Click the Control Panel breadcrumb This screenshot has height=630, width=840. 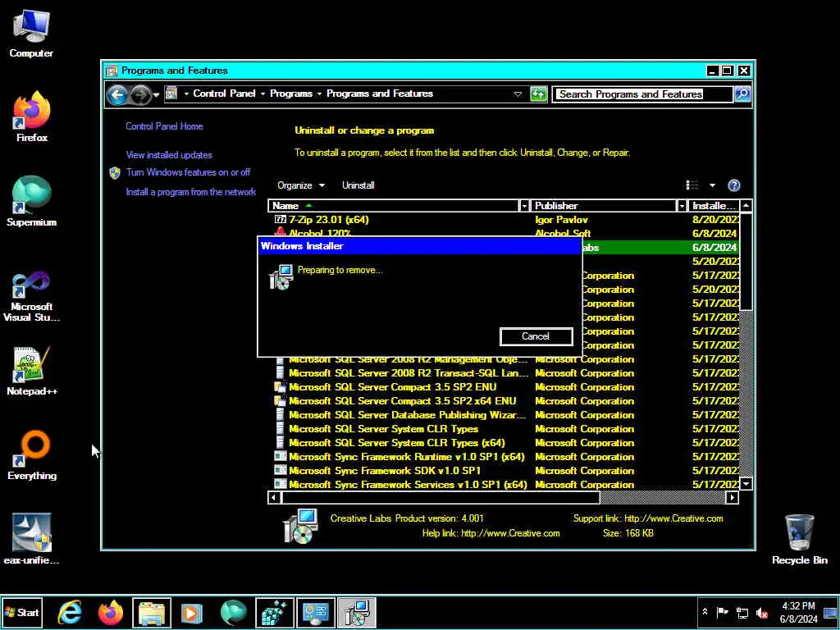click(224, 94)
